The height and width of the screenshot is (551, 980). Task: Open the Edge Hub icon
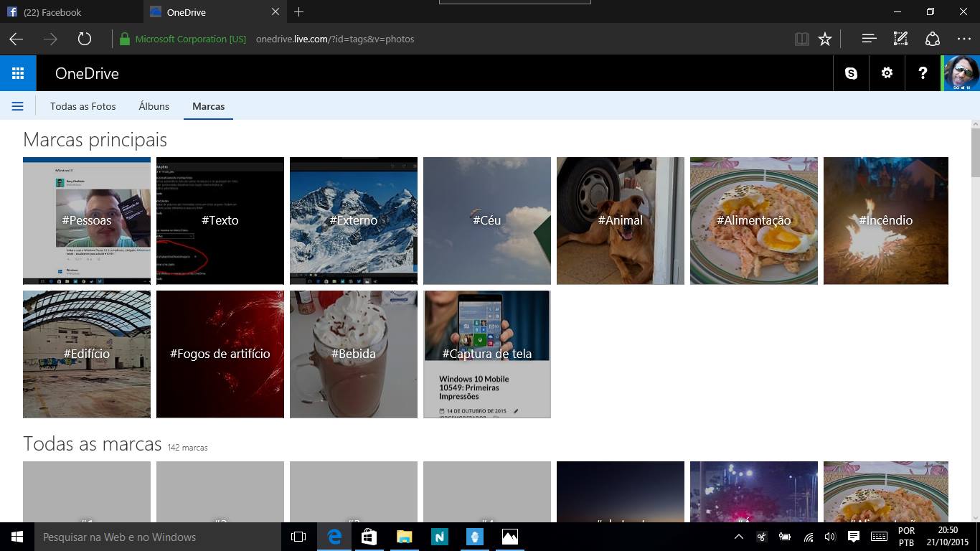(x=869, y=39)
